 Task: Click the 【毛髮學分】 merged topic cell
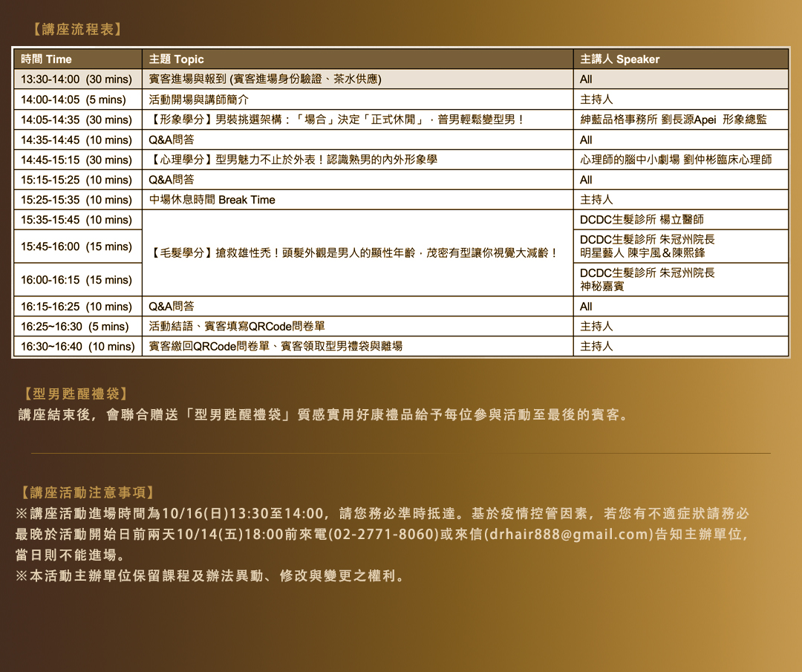click(x=354, y=253)
